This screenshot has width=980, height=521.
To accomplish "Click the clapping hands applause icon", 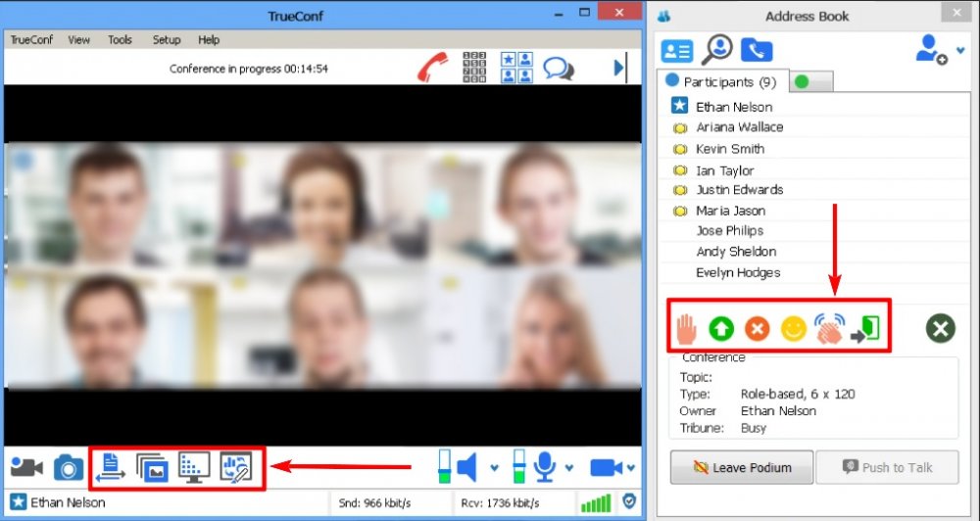I will 829,328.
